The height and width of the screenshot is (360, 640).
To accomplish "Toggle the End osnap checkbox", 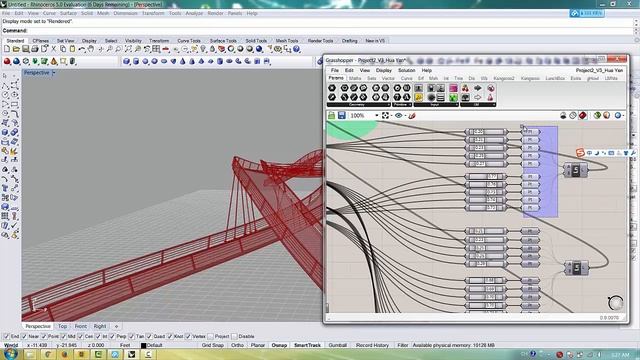I will point(6,337).
